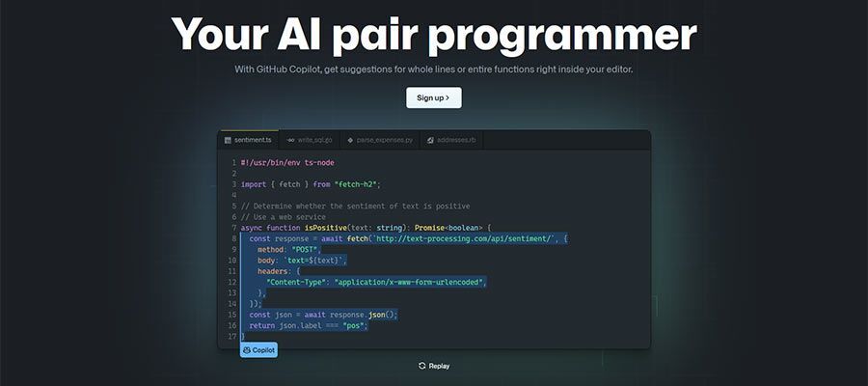The height and width of the screenshot is (386, 868).
Task: Click the Copilot badge under the code
Action: point(258,350)
